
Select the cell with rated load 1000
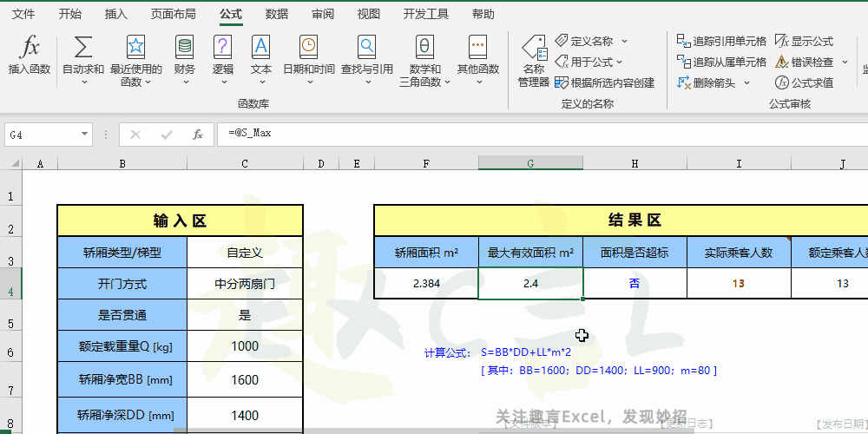point(245,346)
